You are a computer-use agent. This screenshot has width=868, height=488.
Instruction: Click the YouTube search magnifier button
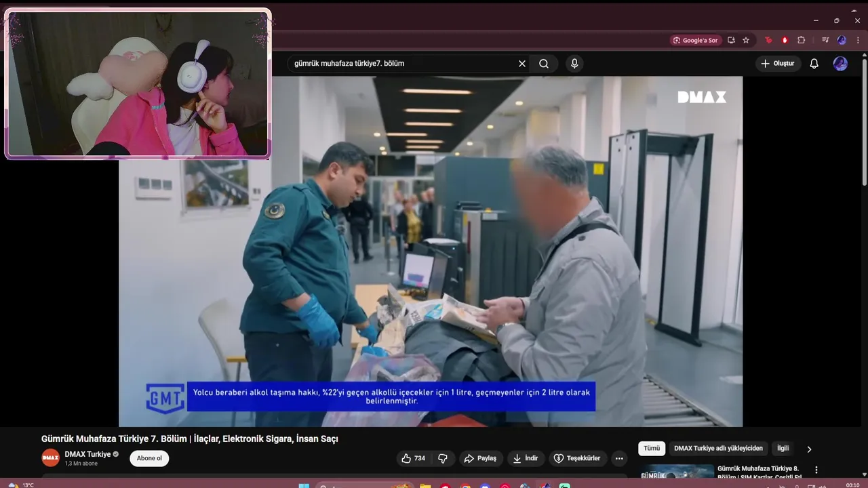click(544, 64)
